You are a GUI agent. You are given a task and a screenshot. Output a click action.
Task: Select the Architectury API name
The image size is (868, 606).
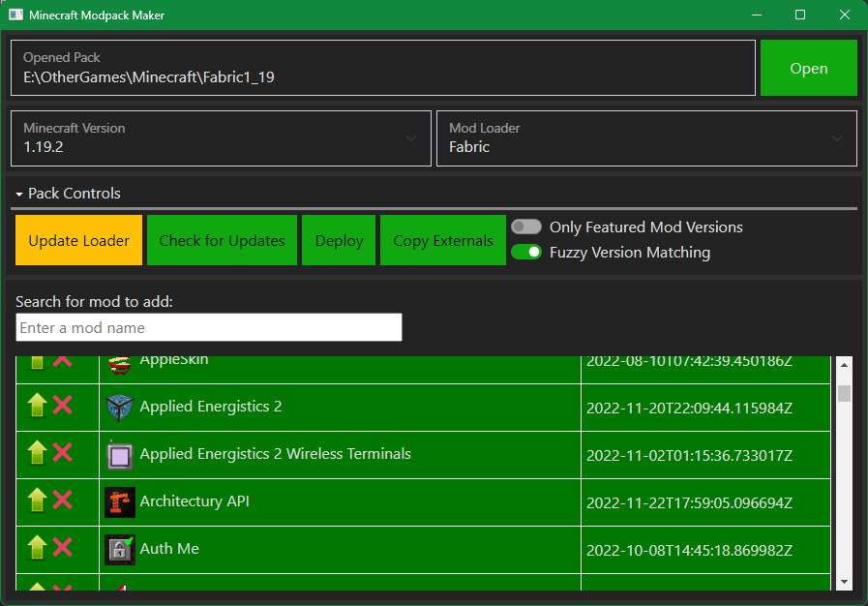(x=195, y=501)
